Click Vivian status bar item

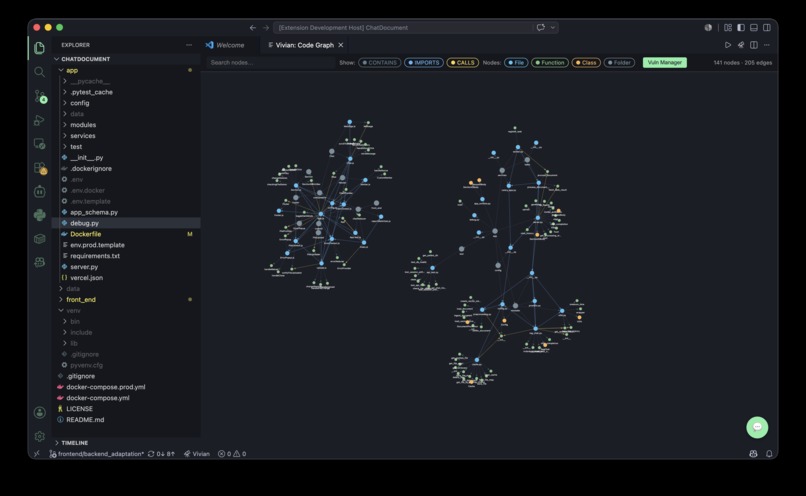197,454
